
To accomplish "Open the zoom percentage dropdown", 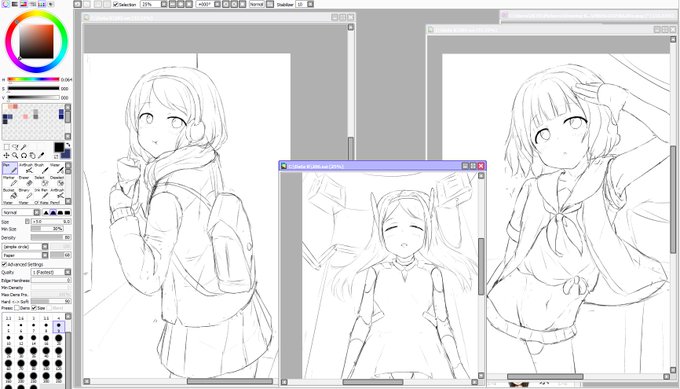I will coord(163,4).
